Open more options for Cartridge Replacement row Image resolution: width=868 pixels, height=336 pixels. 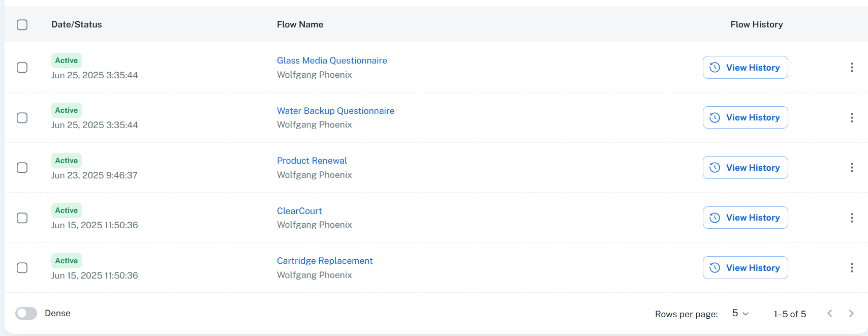pos(852,268)
